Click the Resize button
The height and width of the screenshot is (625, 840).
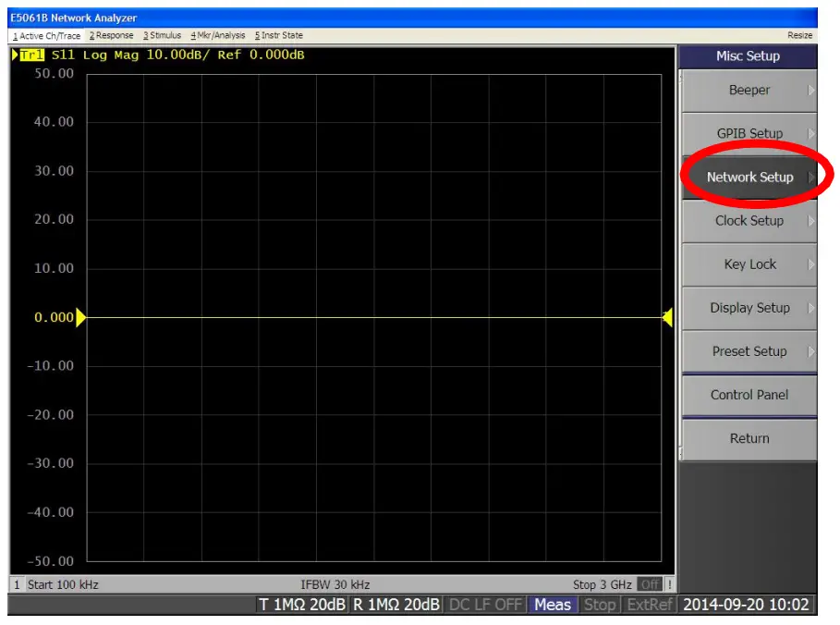pyautogui.click(x=799, y=35)
